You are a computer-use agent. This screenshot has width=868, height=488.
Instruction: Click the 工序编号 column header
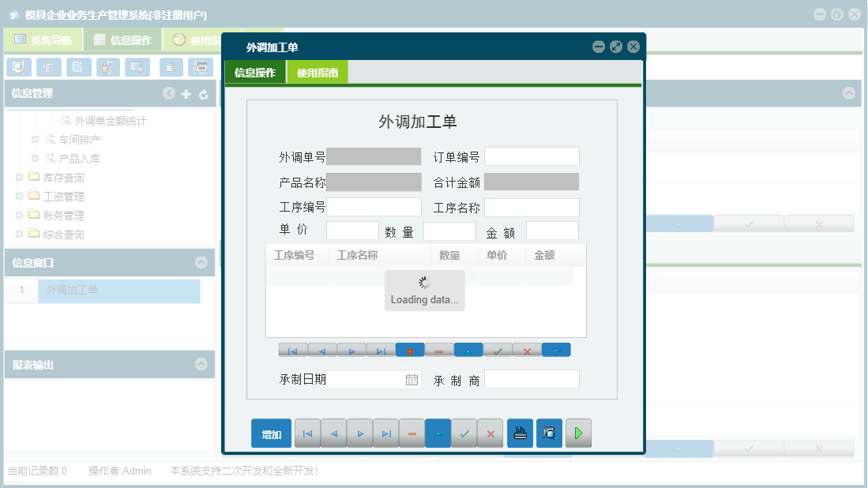tap(297, 255)
